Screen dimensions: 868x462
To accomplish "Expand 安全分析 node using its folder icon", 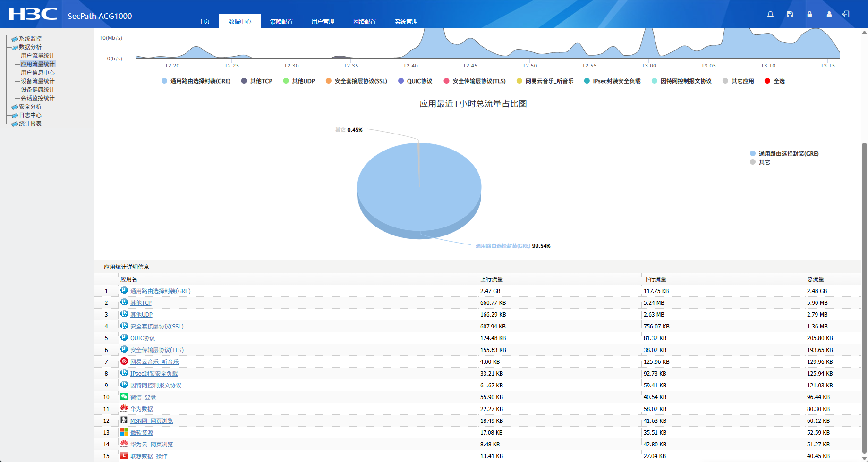I will [x=15, y=107].
